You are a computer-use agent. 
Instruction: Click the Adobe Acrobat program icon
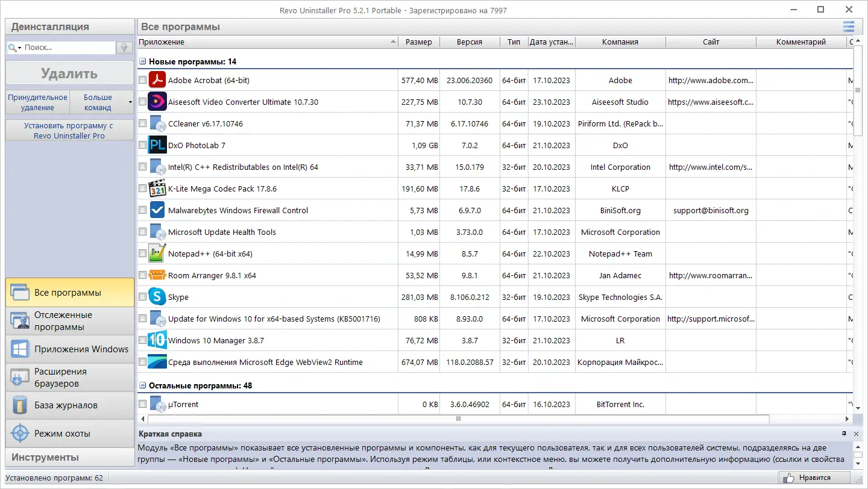point(157,80)
